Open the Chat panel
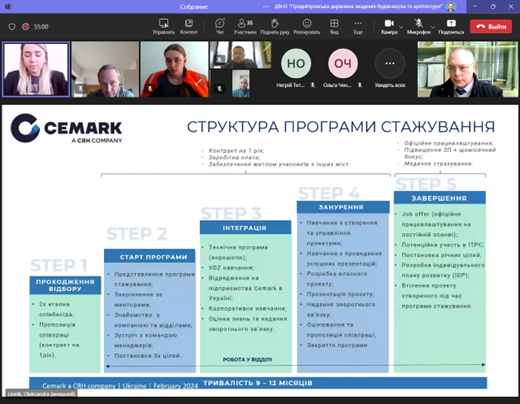The width and height of the screenshot is (520, 404). tap(220, 26)
